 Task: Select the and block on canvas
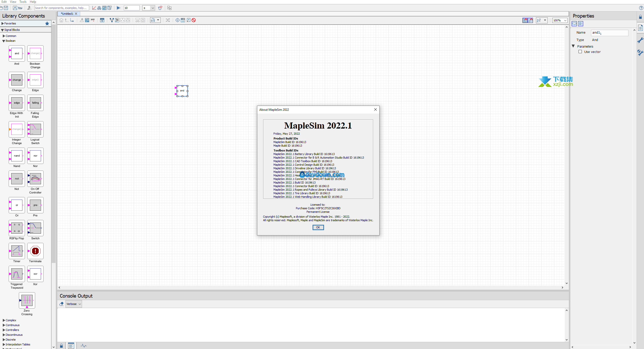point(182,91)
